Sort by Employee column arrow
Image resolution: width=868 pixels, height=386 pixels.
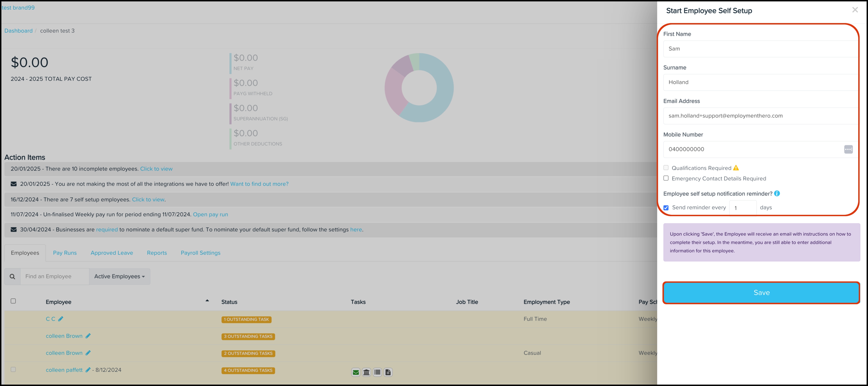tap(207, 301)
